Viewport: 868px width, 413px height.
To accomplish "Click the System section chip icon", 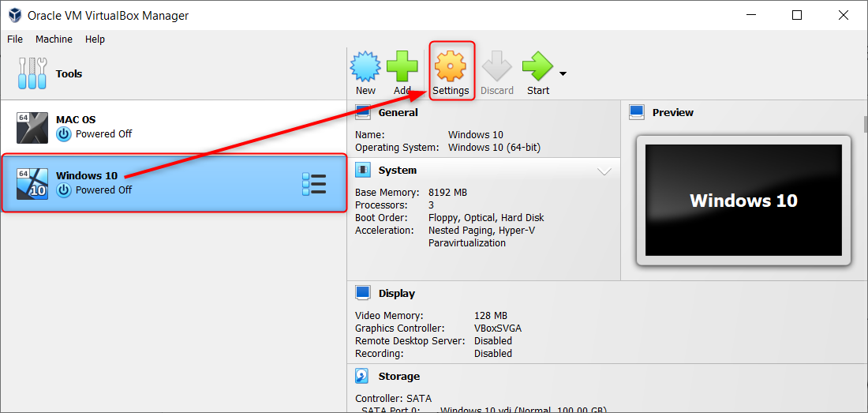I will (363, 170).
